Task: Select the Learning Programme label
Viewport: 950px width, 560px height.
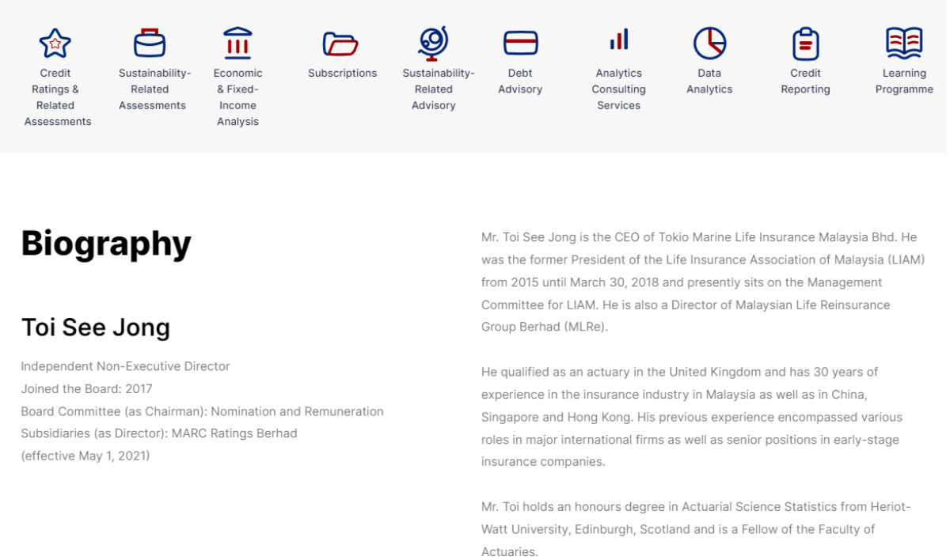Action: (904, 81)
